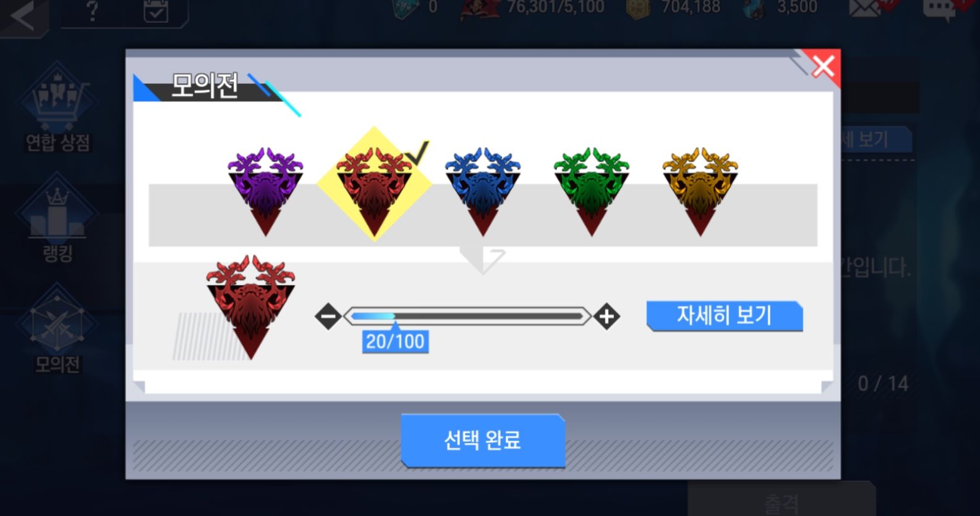Viewport: 980px width, 516px height.
Task: Click the large red emblem preview
Action: [x=250, y=307]
